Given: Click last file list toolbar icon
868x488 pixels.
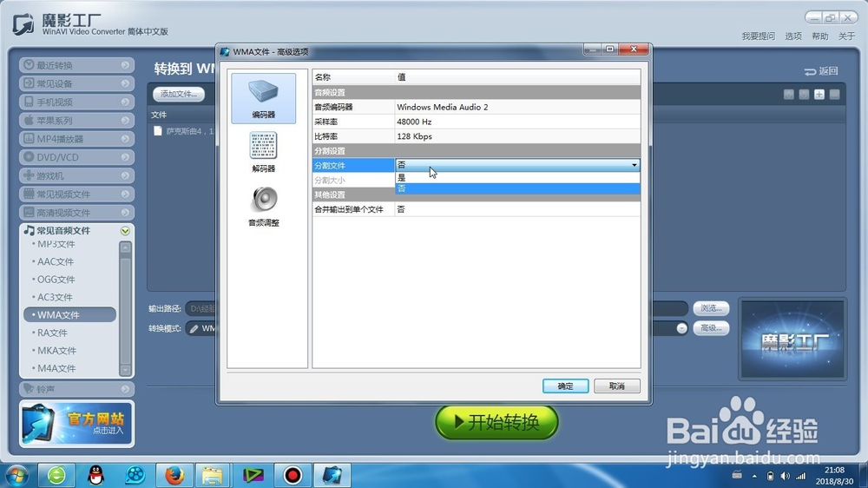Looking at the screenshot, I should pyautogui.click(x=835, y=95).
